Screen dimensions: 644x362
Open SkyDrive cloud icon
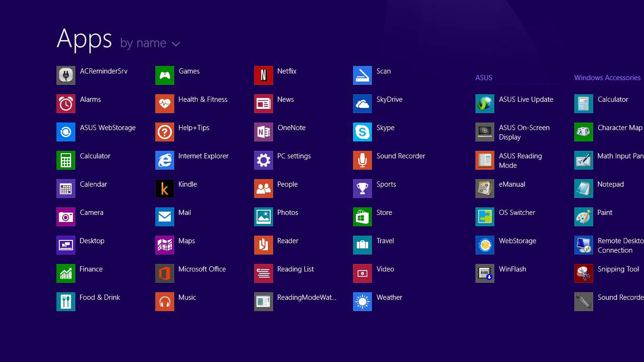tap(362, 104)
